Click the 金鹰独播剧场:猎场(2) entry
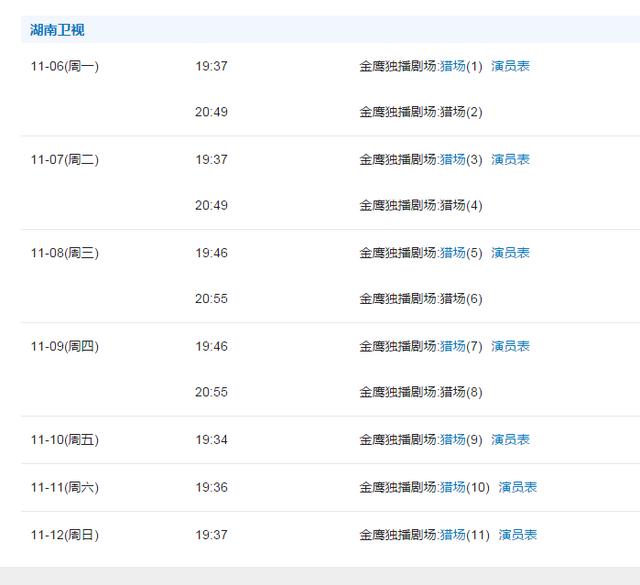640x585 pixels. pos(421,111)
